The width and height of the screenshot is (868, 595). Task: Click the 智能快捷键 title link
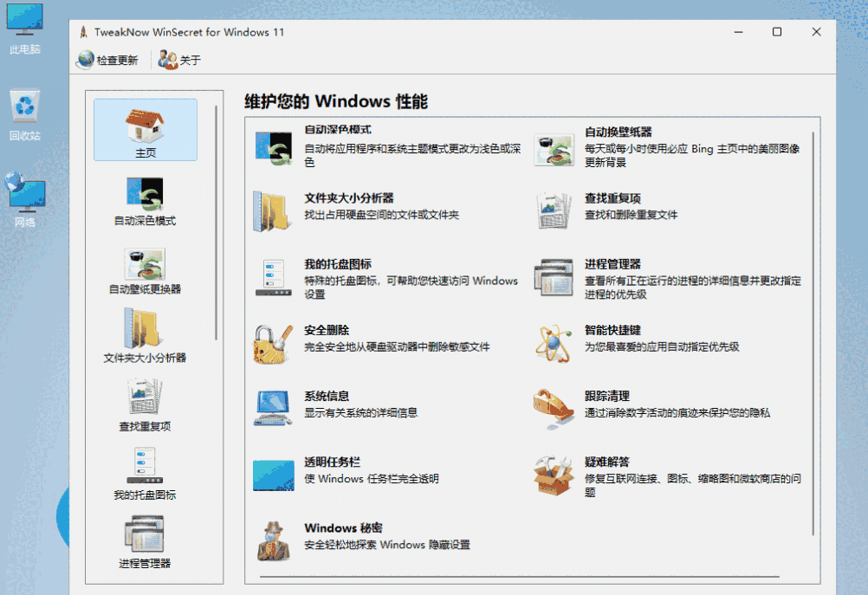612,330
